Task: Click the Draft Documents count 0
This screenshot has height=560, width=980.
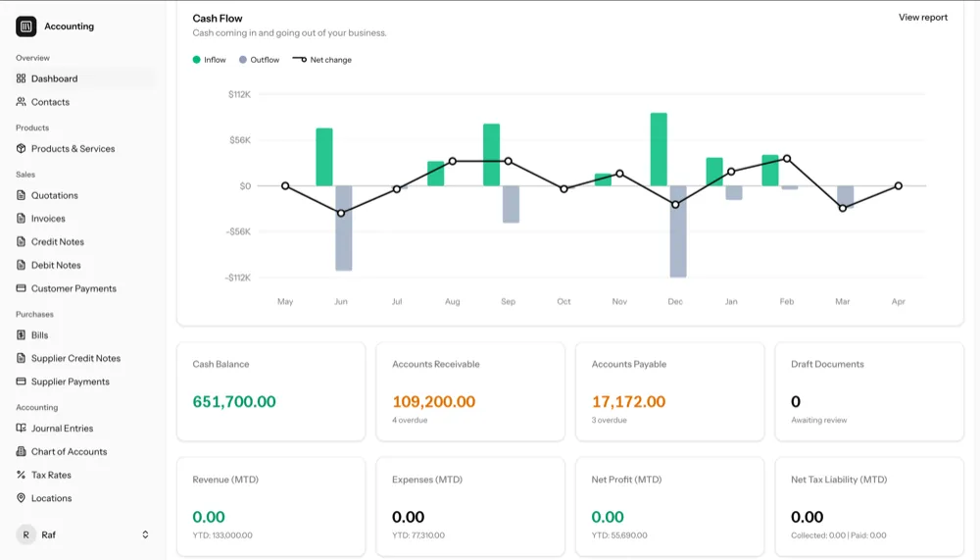Action: coord(795,402)
